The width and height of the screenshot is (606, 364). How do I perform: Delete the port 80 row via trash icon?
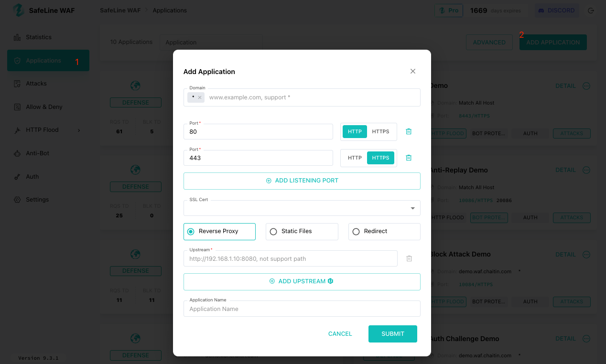pos(409,131)
